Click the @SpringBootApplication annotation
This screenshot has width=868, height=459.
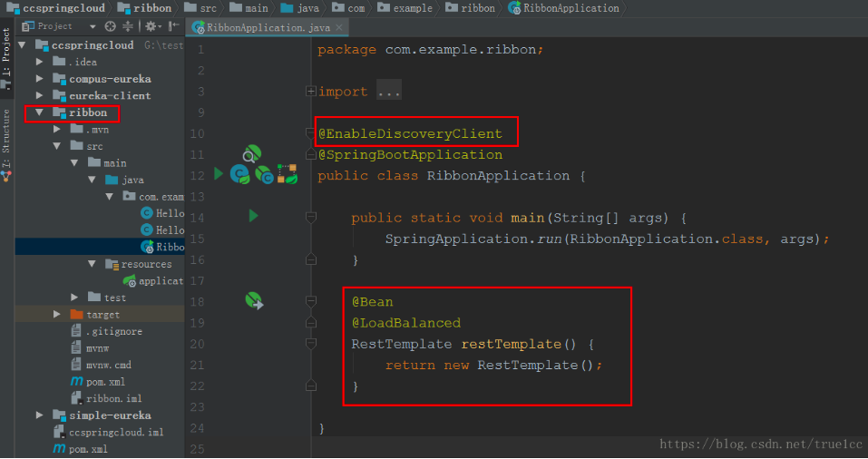[x=411, y=154]
